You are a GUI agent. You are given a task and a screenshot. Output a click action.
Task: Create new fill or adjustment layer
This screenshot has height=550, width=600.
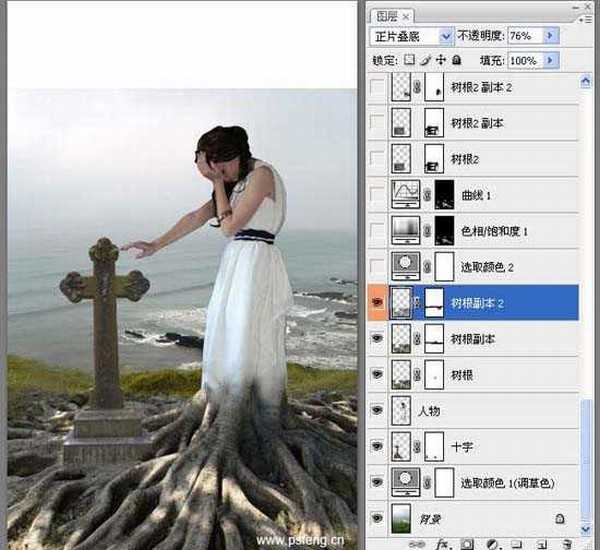492,544
